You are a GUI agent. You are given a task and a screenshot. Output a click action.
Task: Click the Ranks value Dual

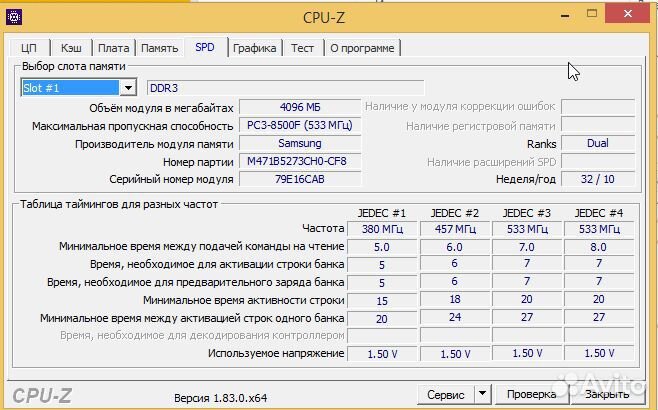coord(598,143)
